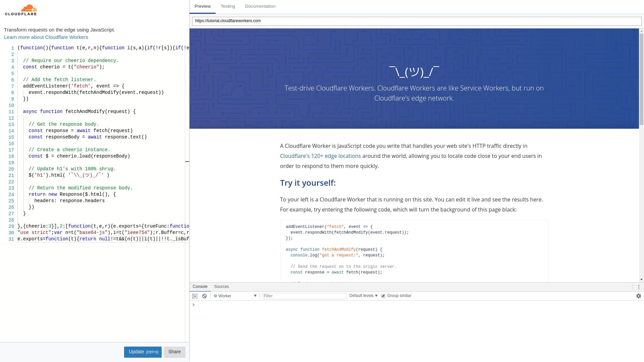This screenshot has height=362, width=644.
Task: Click 'headers: response.headers' code line
Action: pyautogui.click(x=69, y=201)
